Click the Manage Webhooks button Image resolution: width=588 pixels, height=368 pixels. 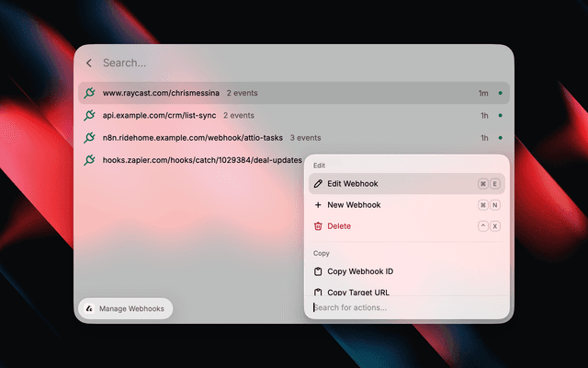[126, 309]
